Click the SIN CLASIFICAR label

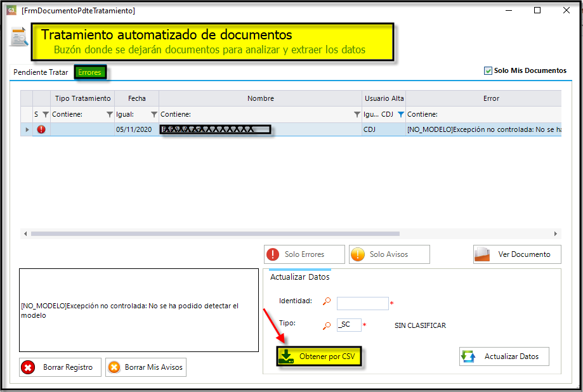click(420, 325)
